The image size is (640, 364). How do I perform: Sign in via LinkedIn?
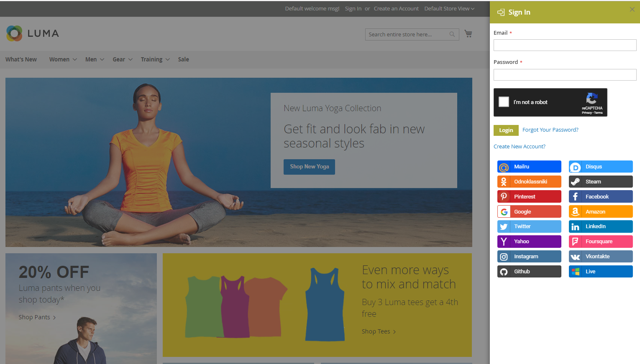[600, 227]
